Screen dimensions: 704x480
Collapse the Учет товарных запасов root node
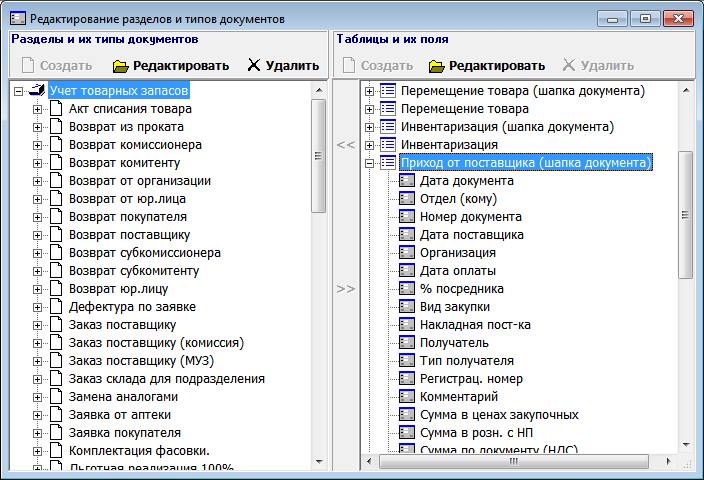(18, 91)
